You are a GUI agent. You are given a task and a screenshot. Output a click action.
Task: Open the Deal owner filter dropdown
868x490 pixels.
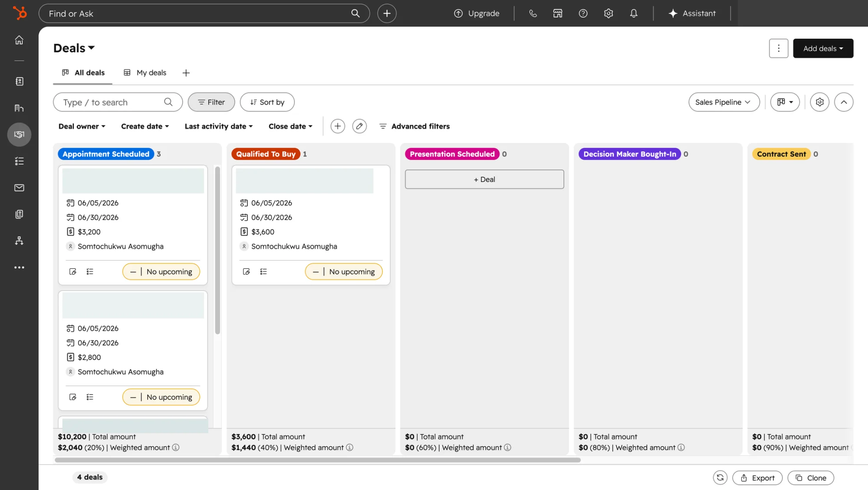click(x=82, y=126)
